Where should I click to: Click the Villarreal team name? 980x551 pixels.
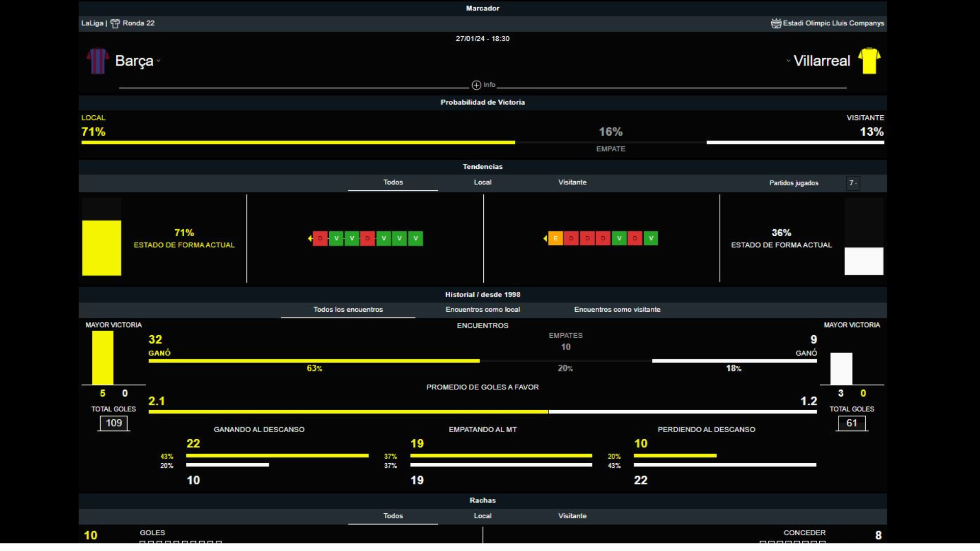(x=822, y=61)
